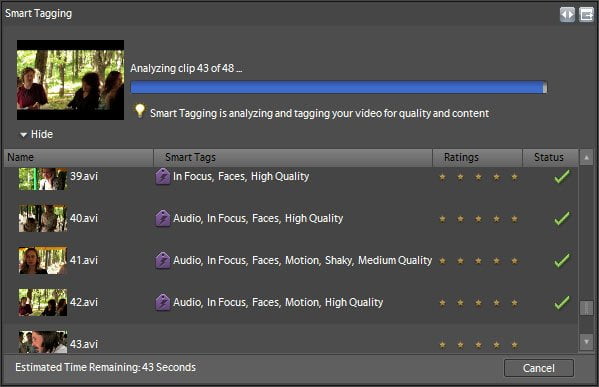Sort by the Ratings column header
This screenshot has height=387, width=599.
(478, 157)
